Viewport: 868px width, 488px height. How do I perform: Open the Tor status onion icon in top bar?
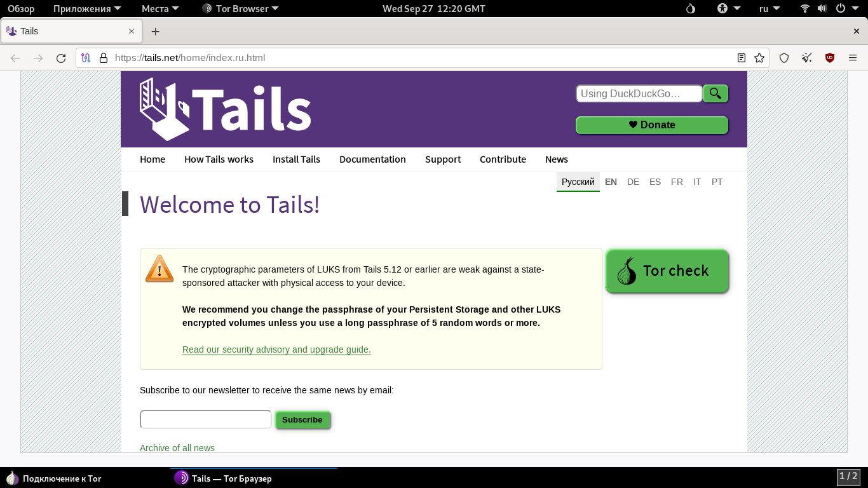click(x=691, y=9)
